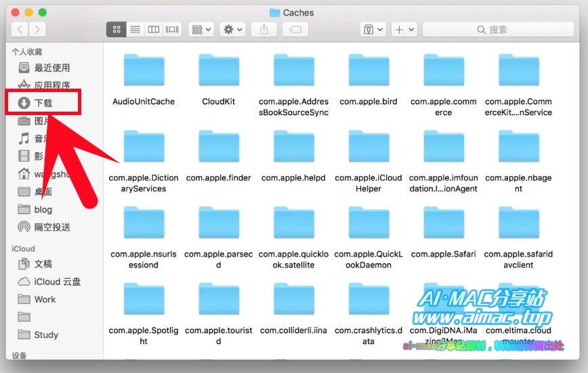The image size is (588, 373).
Task: Click the share toolbar button
Action: [264, 29]
